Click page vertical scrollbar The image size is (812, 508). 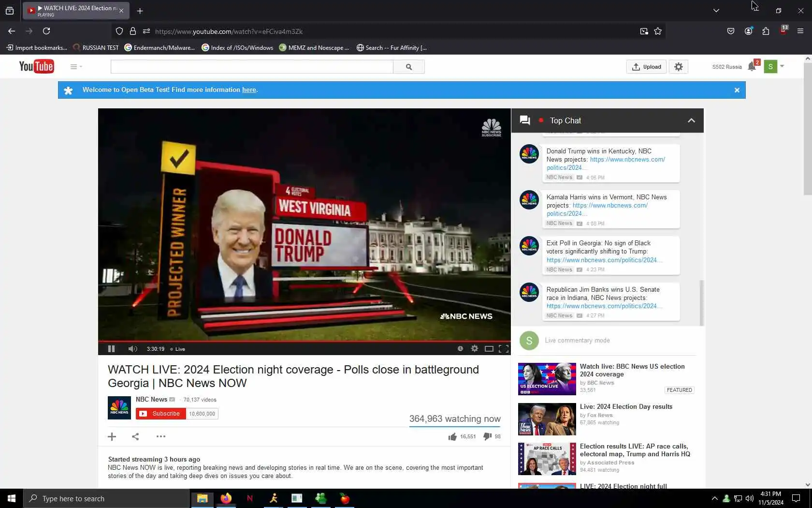(x=808, y=128)
